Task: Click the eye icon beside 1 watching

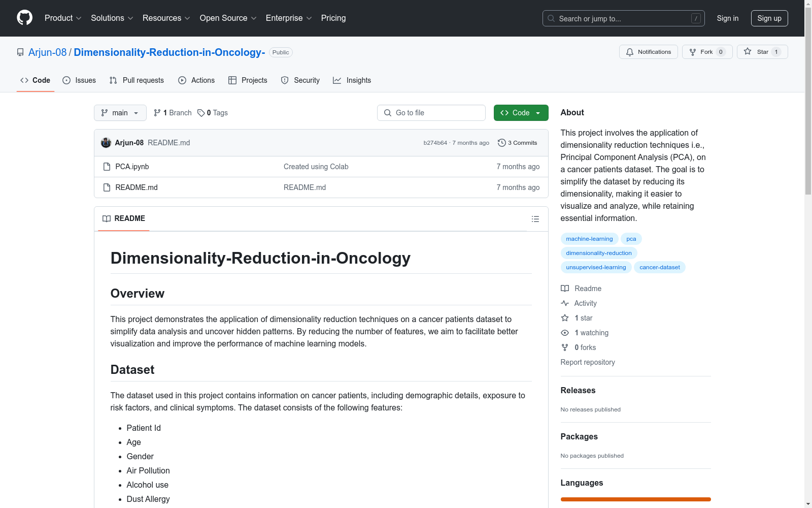Action: [565, 333]
